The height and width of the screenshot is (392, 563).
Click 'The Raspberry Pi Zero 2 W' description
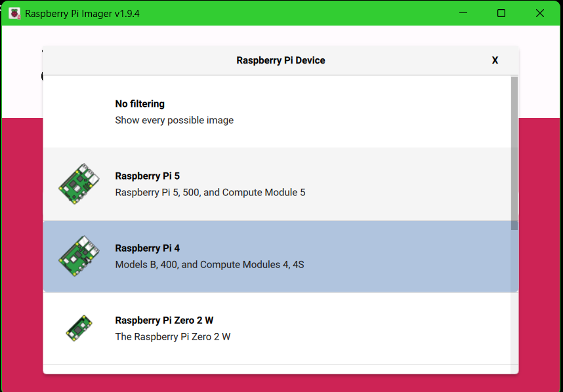tap(173, 337)
